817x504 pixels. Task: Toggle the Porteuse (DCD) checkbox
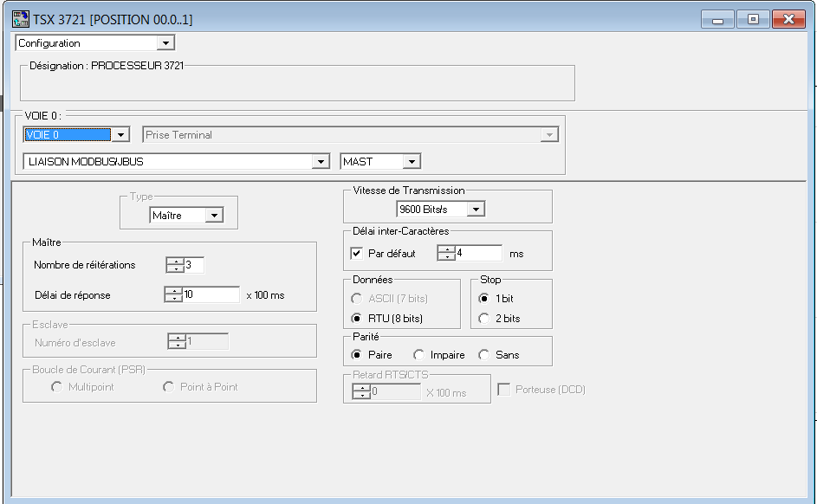(x=504, y=390)
